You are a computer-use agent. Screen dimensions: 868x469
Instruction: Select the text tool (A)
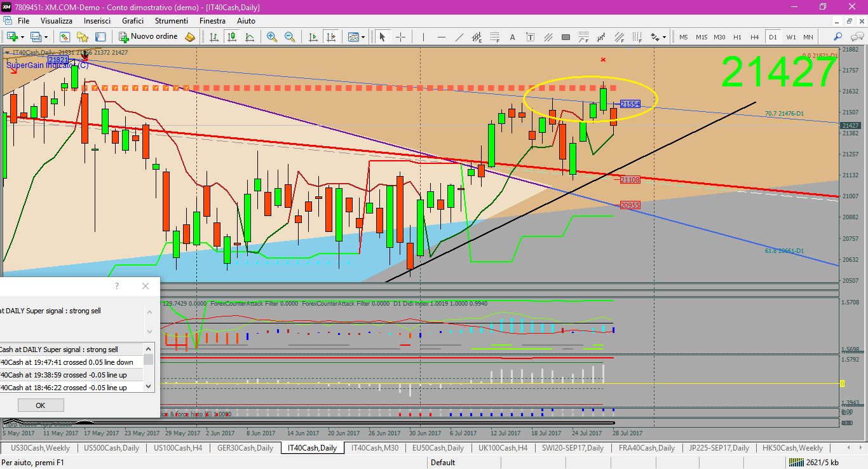[x=512, y=37]
